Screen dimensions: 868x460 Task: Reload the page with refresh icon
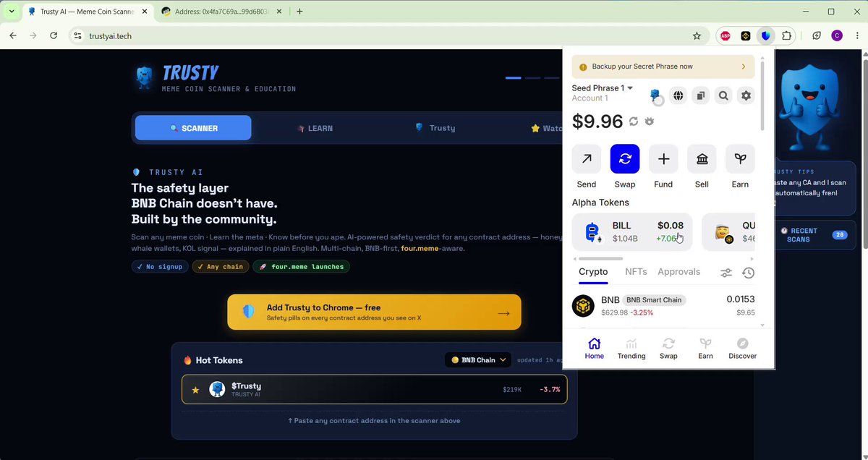click(x=54, y=35)
